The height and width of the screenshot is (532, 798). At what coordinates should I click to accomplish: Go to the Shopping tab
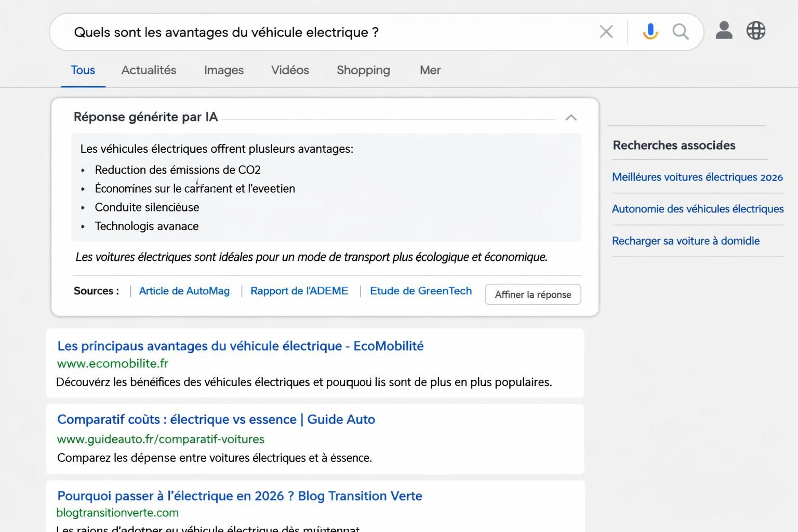[x=363, y=70]
